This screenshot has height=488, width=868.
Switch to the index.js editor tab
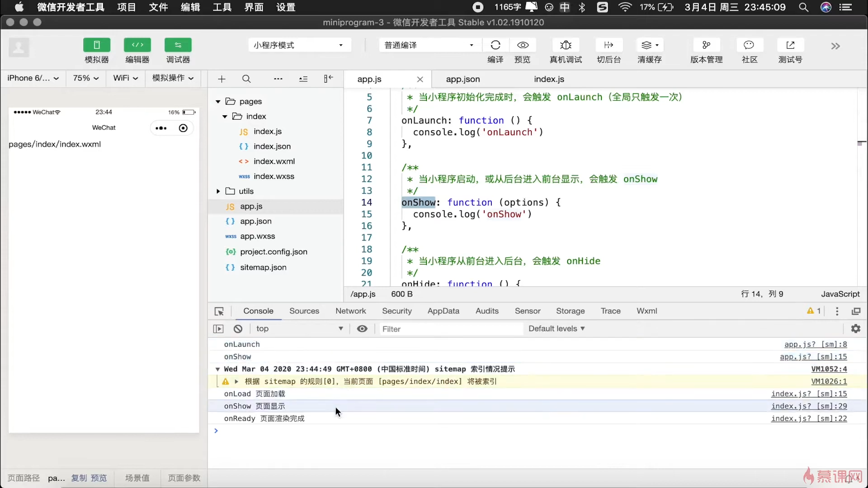pyautogui.click(x=549, y=79)
